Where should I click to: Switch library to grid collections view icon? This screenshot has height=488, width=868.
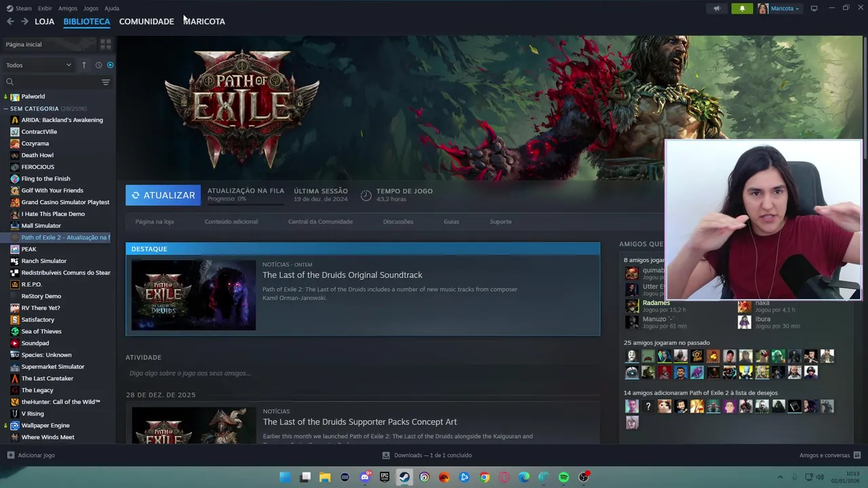[105, 44]
